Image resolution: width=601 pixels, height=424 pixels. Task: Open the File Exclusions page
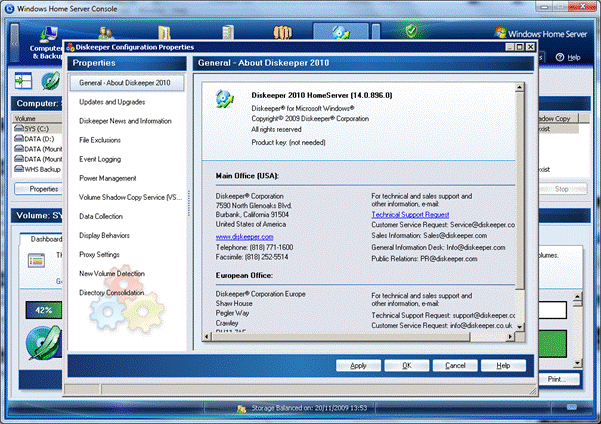coord(100,140)
